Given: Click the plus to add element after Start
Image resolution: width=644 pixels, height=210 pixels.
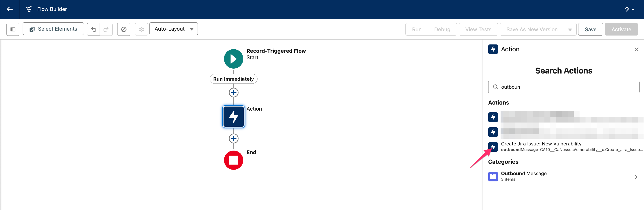Looking at the screenshot, I should pos(233,92).
